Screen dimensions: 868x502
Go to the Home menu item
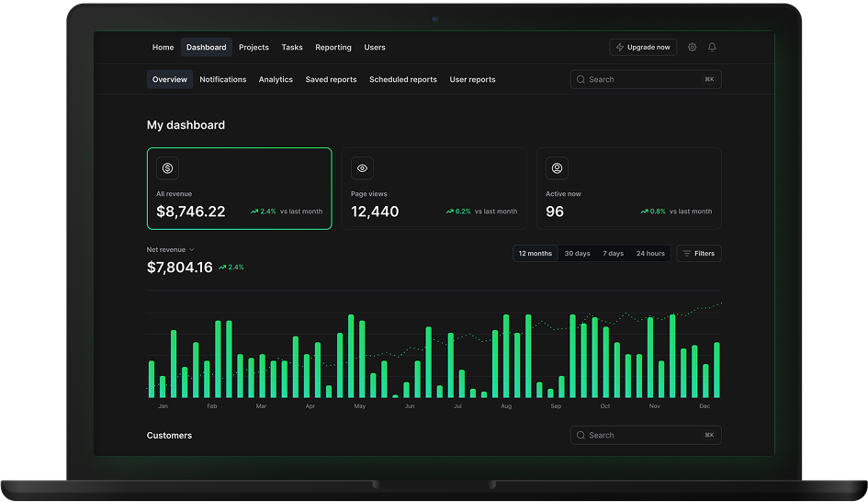(x=163, y=47)
